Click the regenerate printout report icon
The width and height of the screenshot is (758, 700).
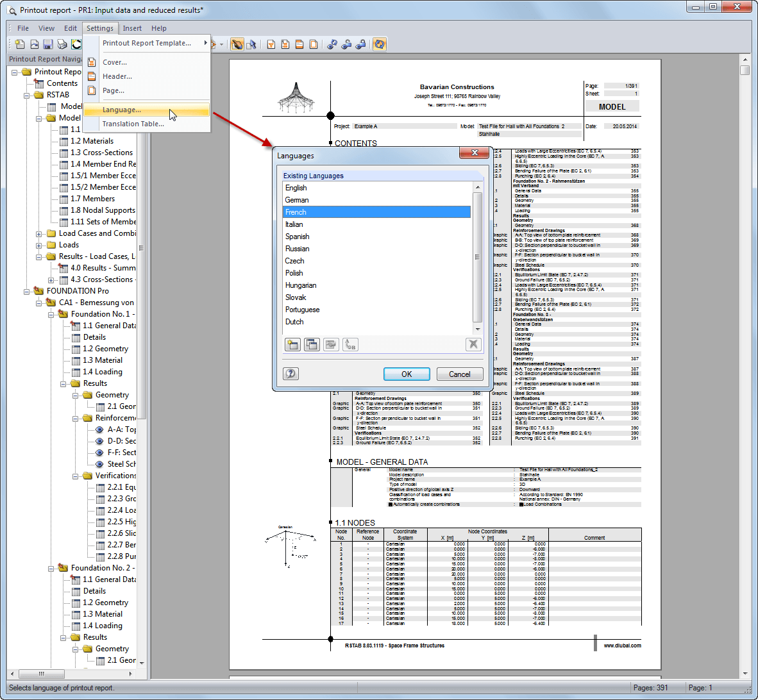point(380,44)
